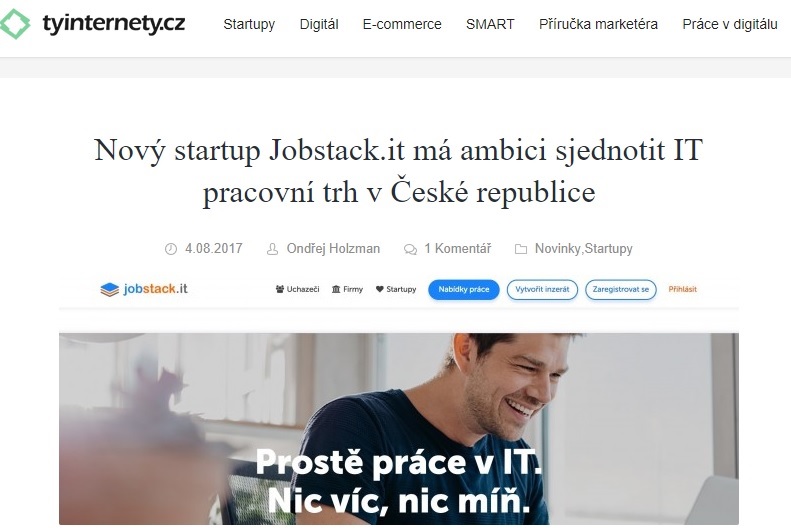Click the article hero image
Screen dimensions: 791x532
coord(399,429)
